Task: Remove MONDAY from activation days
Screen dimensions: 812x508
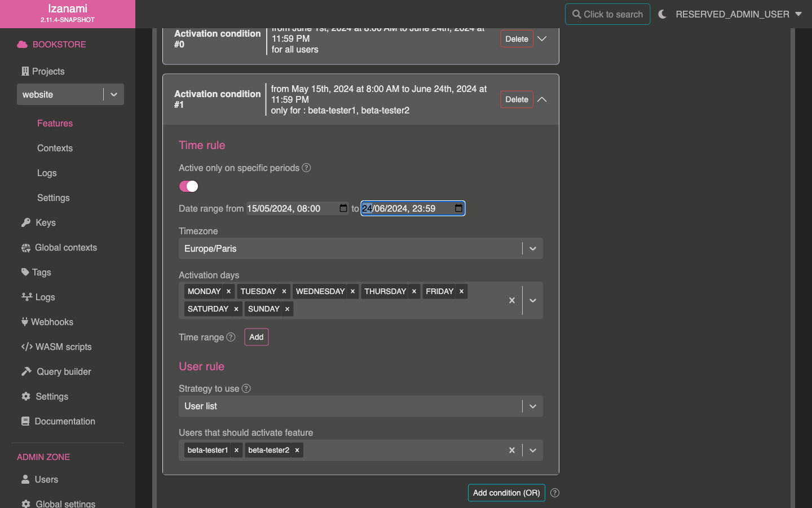Action: click(228, 291)
